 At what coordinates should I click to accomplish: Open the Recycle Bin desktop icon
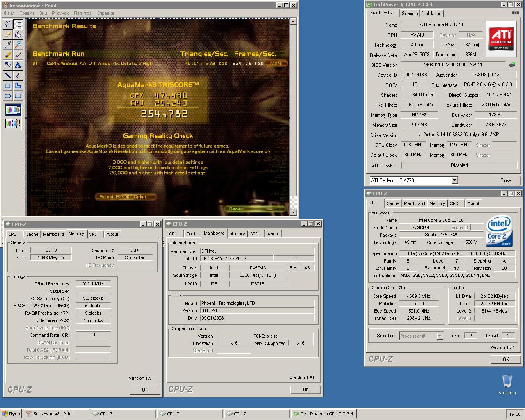(507, 385)
